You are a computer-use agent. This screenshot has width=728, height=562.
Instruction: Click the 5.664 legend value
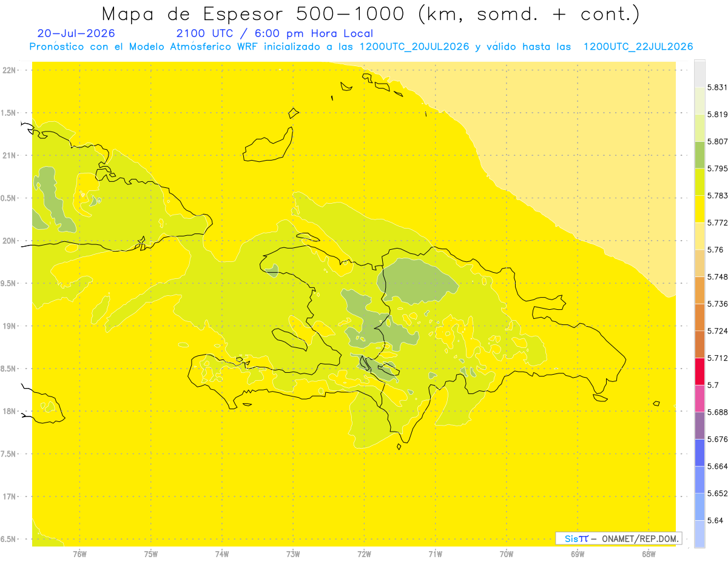[717, 466]
